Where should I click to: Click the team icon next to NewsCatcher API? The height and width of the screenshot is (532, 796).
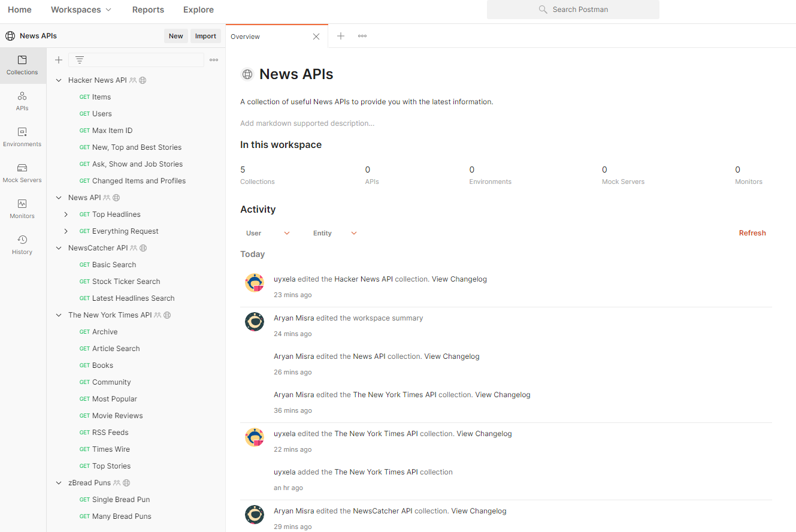point(134,248)
